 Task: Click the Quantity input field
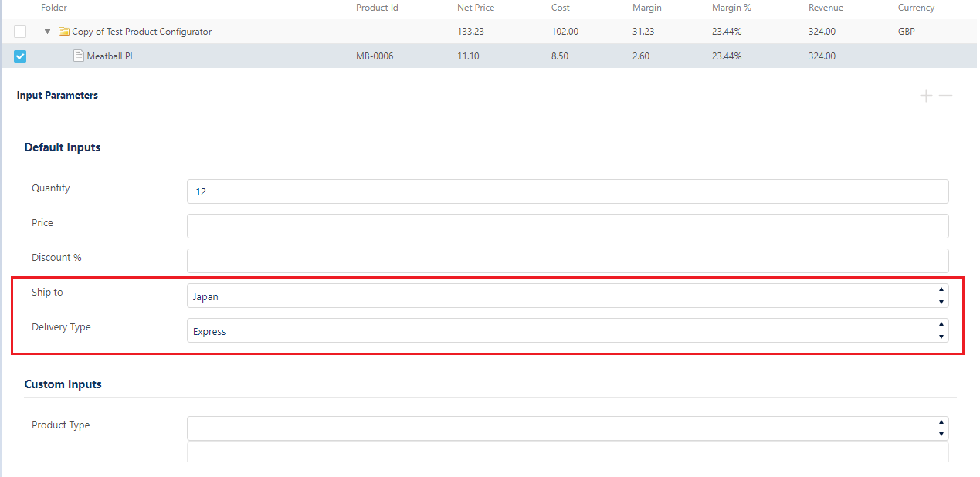point(567,191)
